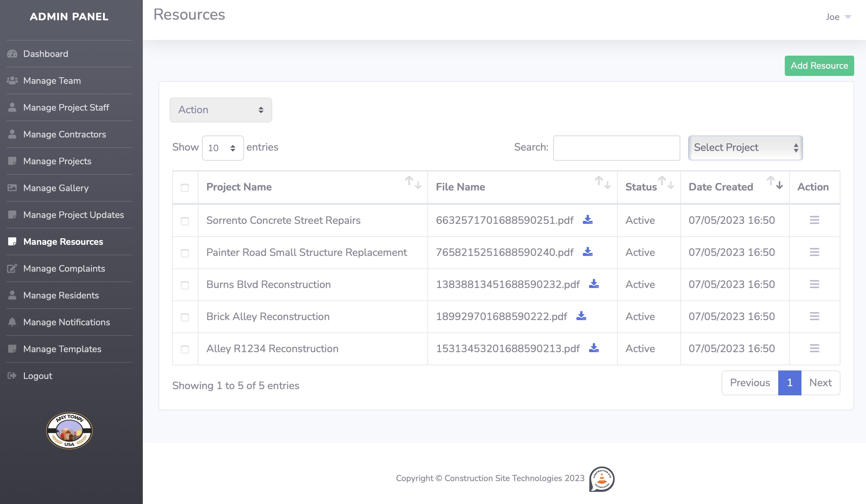Sort by File Name column arrows

pos(603,182)
